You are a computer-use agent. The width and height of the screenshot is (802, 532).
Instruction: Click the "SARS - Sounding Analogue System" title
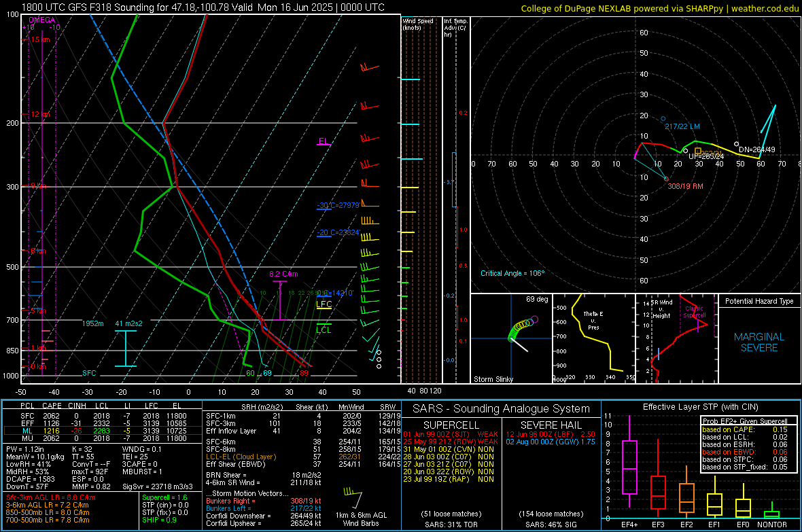[502, 409]
